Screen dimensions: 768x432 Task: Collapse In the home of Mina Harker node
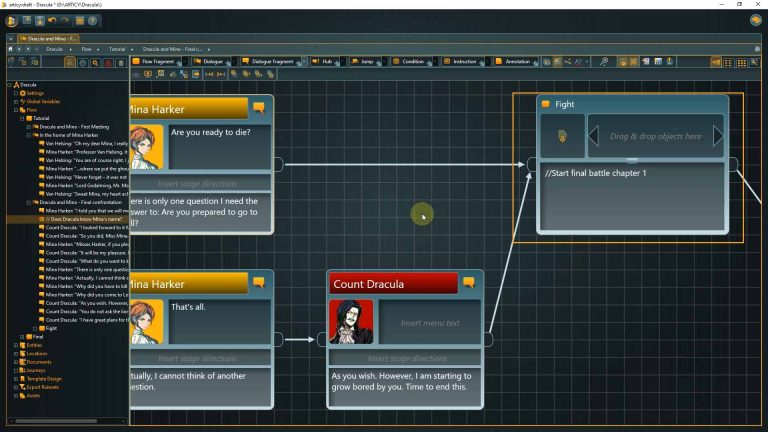[28, 135]
